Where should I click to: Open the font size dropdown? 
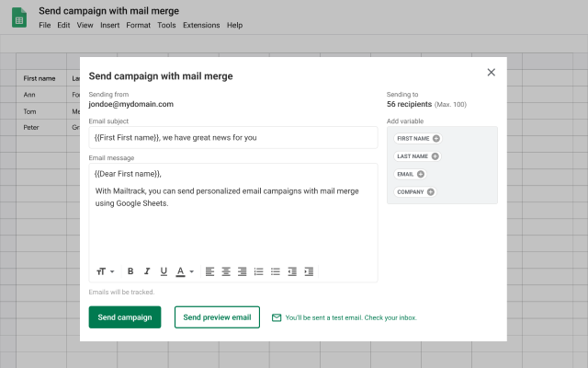tap(106, 271)
